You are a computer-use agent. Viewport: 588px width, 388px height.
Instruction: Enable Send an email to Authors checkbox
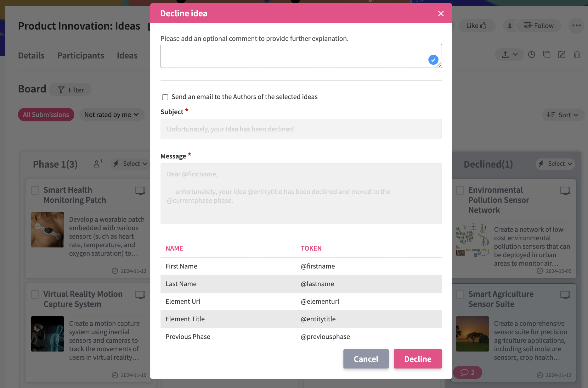tap(165, 97)
